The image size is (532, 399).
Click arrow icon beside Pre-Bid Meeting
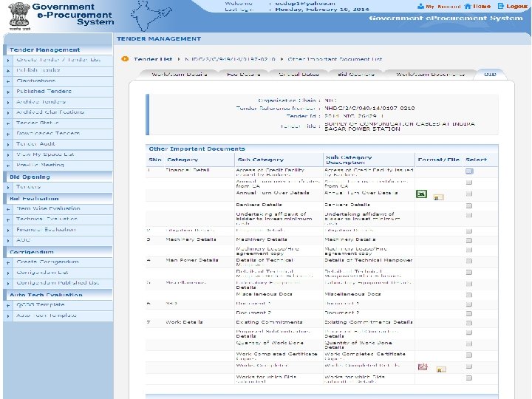(8, 166)
